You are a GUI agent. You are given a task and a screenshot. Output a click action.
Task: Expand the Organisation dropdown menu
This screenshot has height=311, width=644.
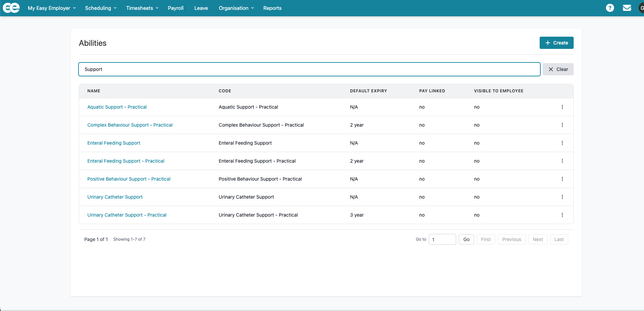(x=237, y=8)
